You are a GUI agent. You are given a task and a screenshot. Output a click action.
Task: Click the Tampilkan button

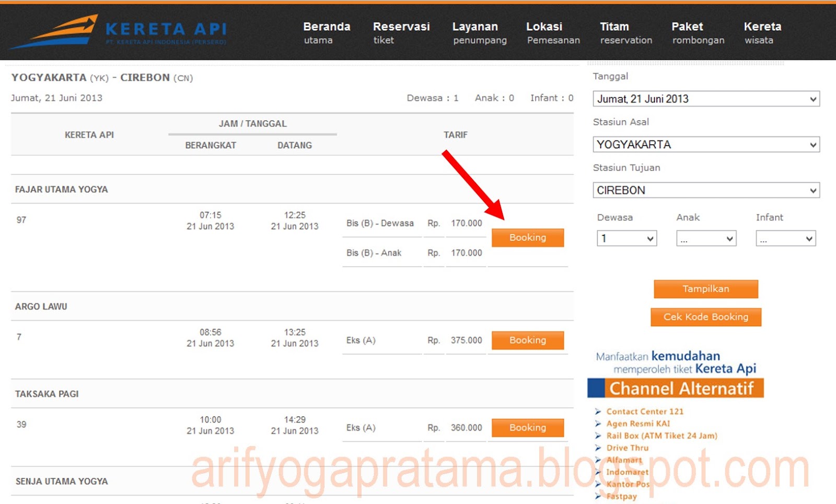(x=706, y=289)
